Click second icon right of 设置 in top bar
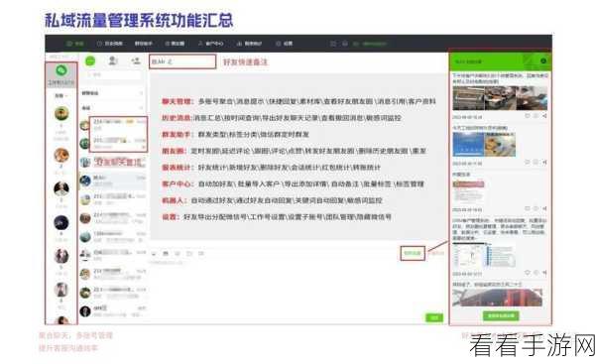Viewport: 595px width, 364px height. [x=344, y=44]
